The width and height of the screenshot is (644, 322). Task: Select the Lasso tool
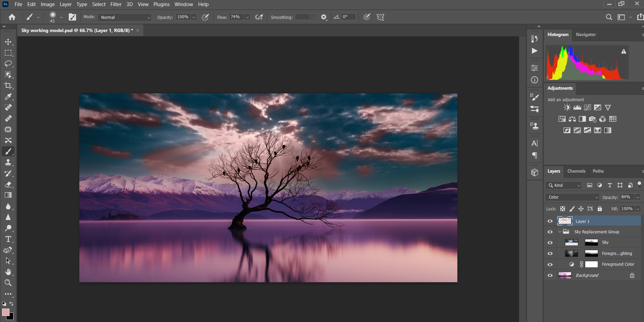click(8, 64)
